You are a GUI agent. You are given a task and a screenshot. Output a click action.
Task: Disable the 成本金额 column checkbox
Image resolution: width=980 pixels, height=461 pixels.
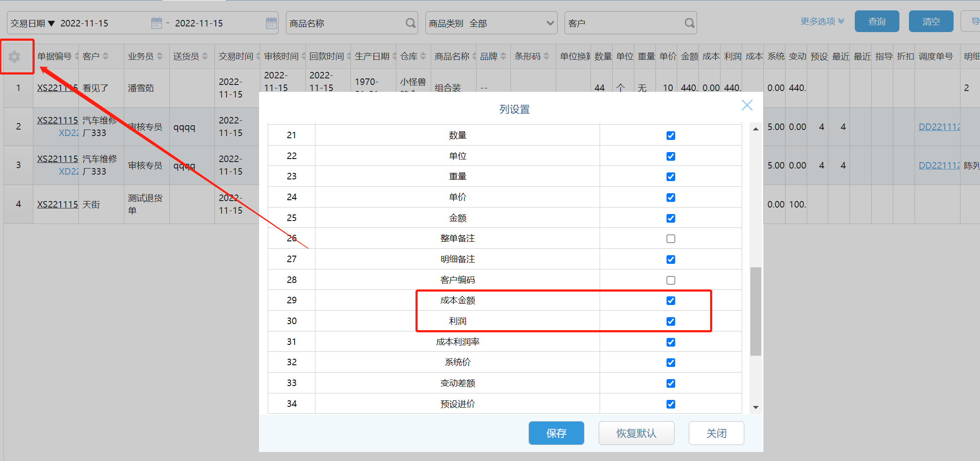click(x=671, y=301)
